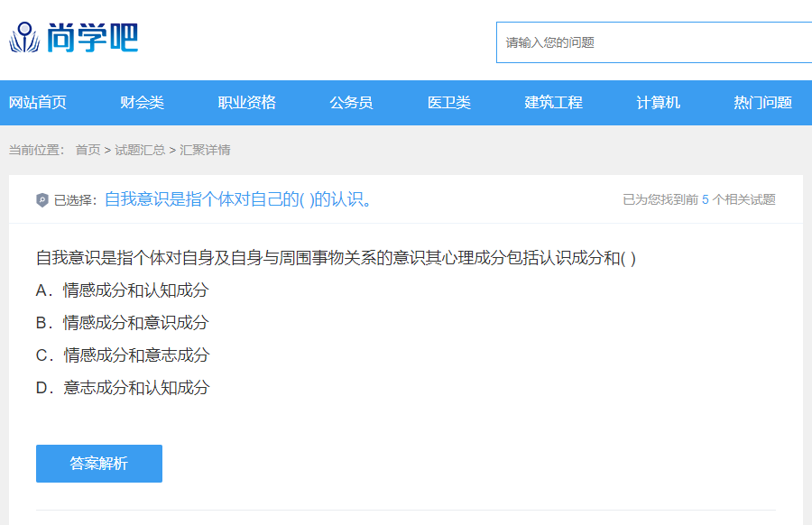
Task: Open the 公务员 category
Action: click(351, 103)
